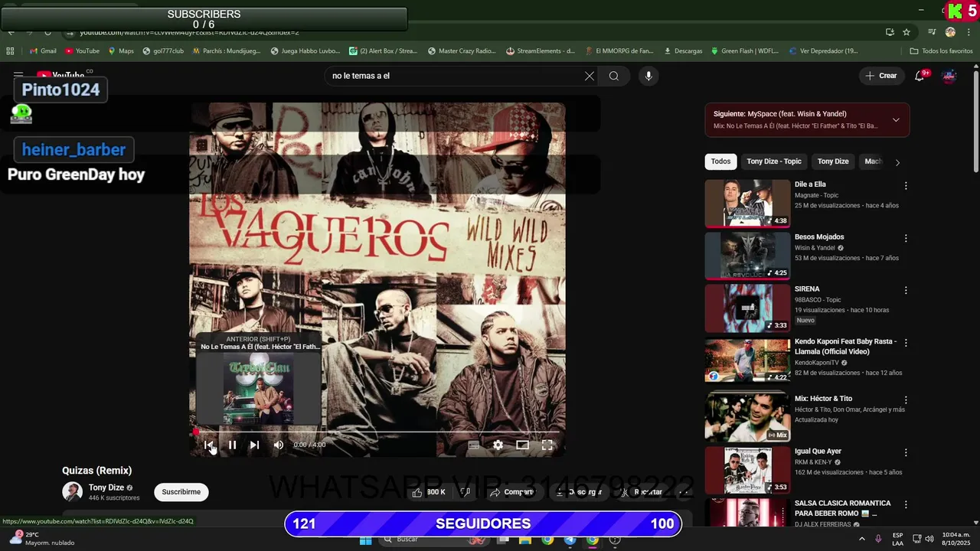Open Igual Que Ayer video title
Image resolution: width=980 pixels, height=551 pixels.
point(818,452)
